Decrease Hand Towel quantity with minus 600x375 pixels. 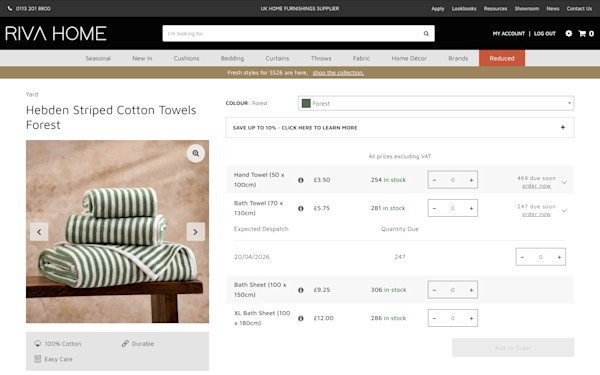(434, 180)
